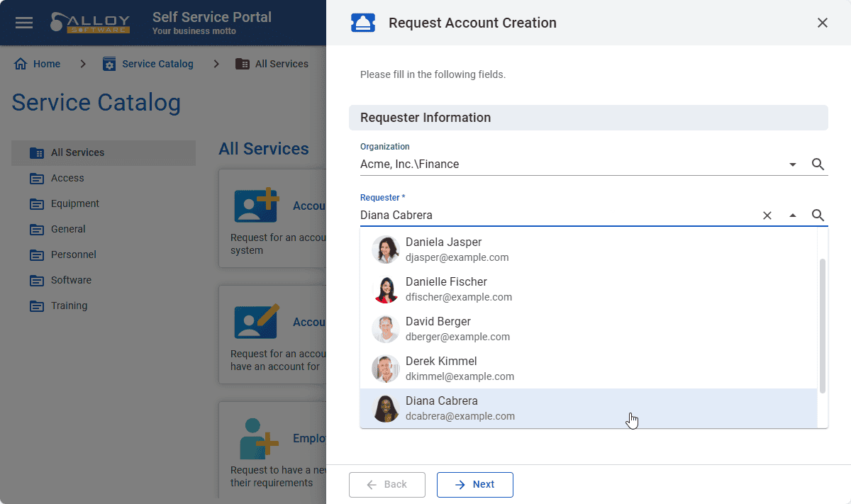Open the Equipment category folder

(x=74, y=203)
